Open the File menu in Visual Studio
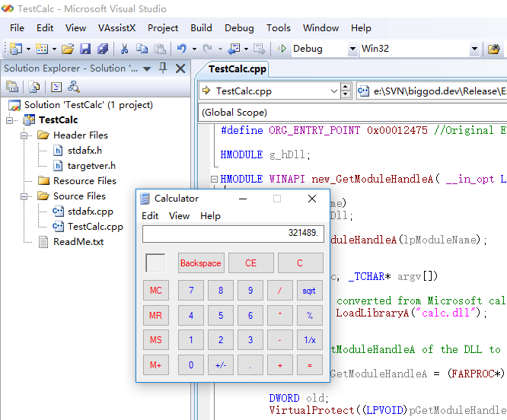The image size is (507, 420). [18, 28]
